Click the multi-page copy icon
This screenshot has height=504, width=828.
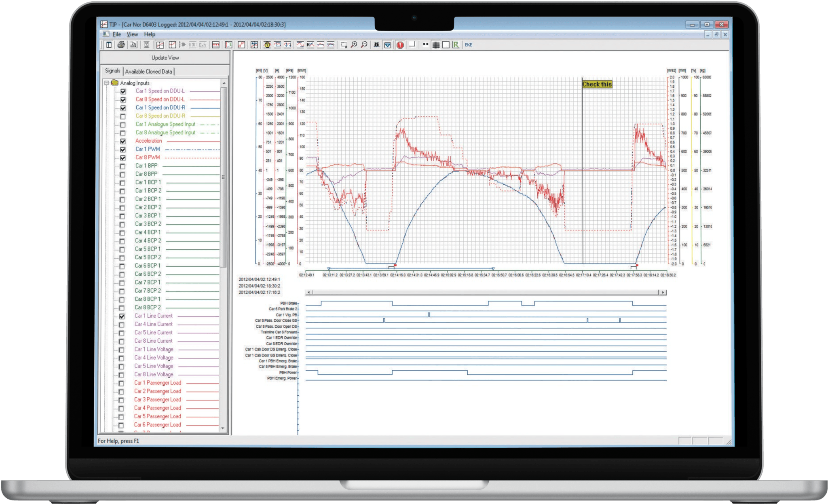pyautogui.click(x=133, y=45)
